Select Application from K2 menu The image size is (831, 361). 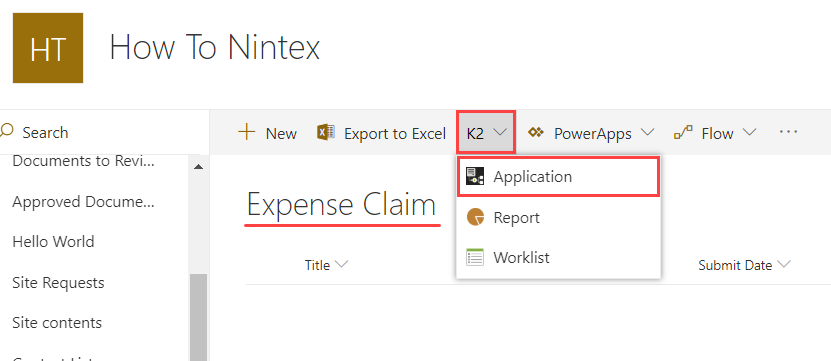coord(559,177)
